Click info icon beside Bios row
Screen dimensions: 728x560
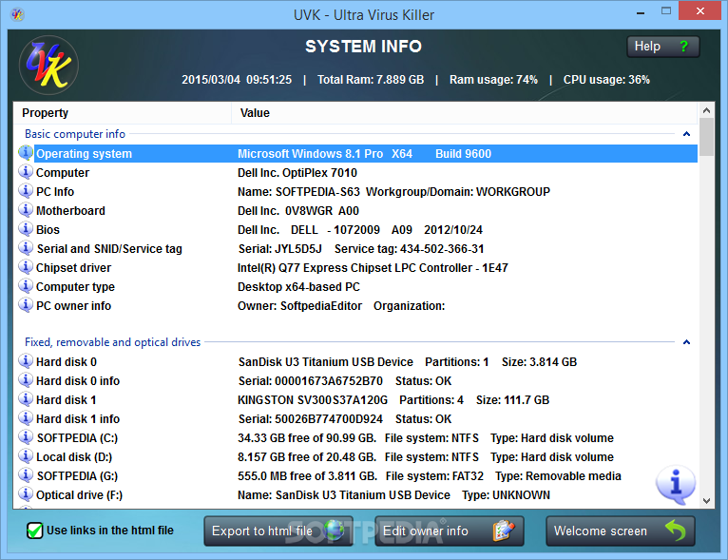coord(26,229)
